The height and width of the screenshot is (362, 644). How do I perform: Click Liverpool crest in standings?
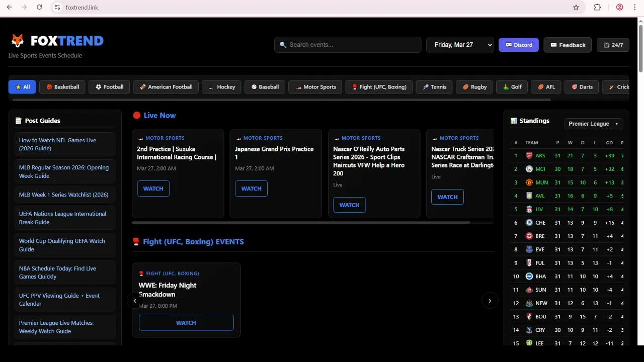(529, 209)
